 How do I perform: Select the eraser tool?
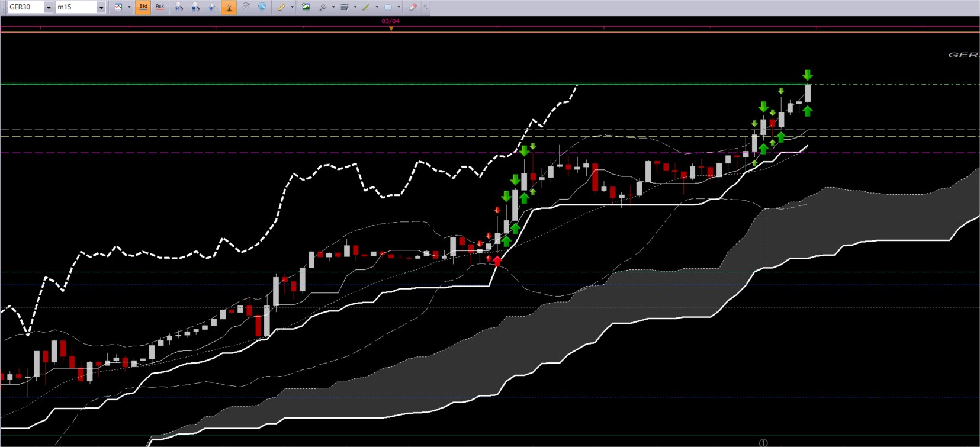[413, 7]
